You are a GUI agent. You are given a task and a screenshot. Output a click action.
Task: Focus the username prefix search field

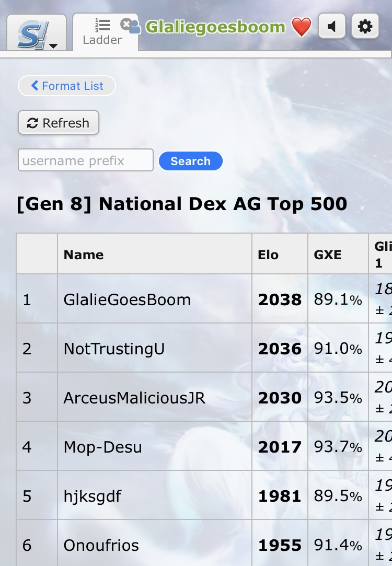coord(86,160)
